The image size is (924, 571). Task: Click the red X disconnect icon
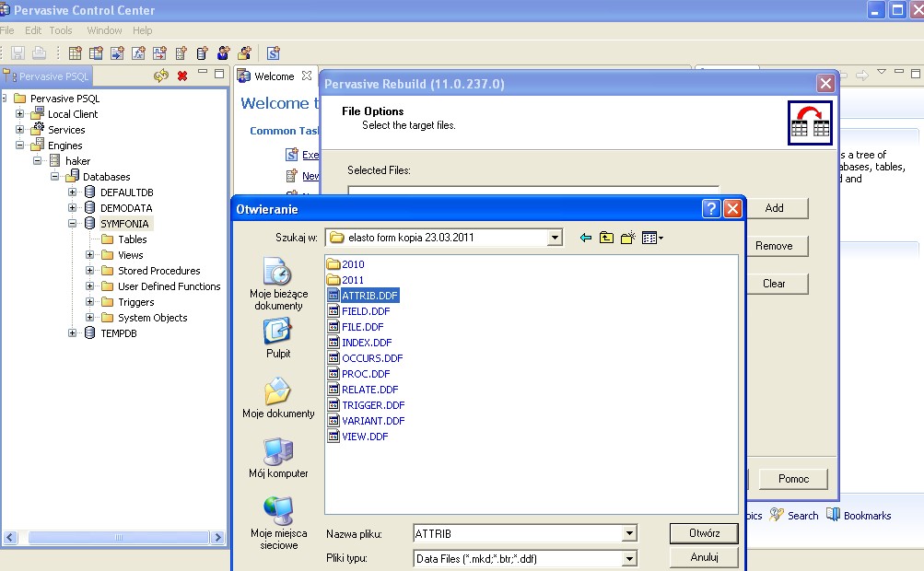182,76
